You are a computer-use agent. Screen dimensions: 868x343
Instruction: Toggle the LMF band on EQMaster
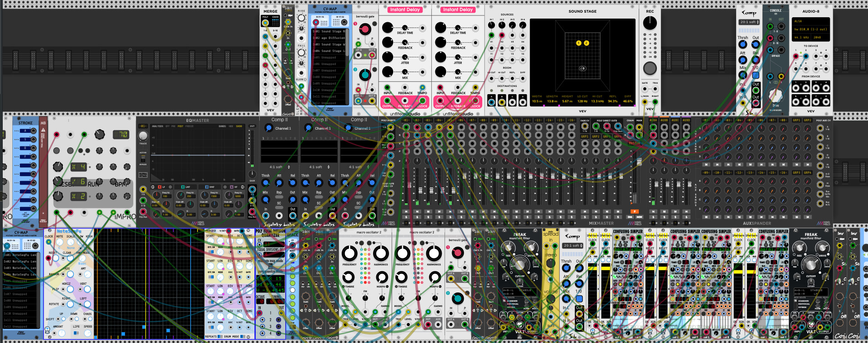pyautogui.click(x=183, y=187)
